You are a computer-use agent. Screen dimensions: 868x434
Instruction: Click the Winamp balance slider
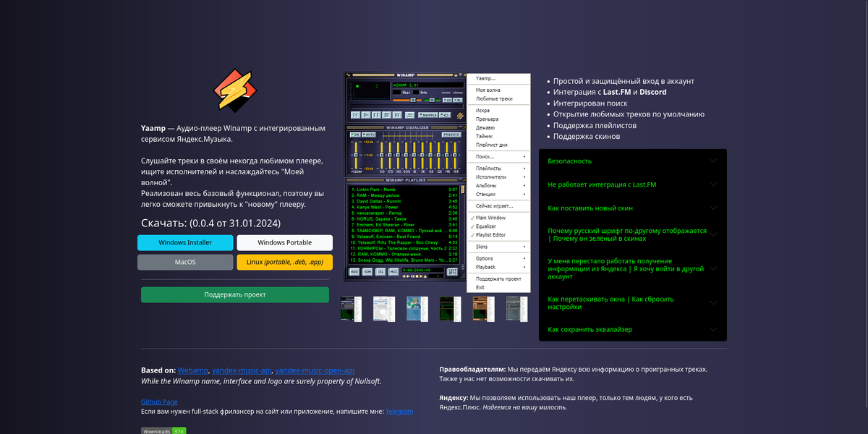pyautogui.click(x=432, y=100)
